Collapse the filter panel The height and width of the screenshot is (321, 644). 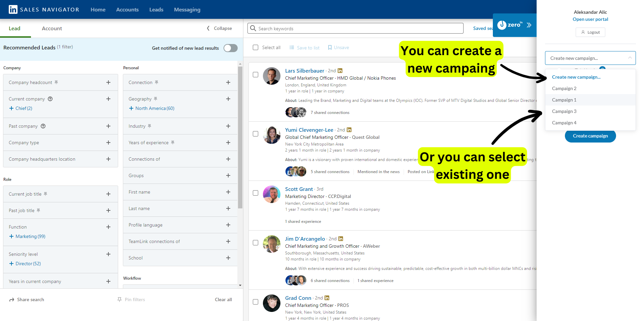(219, 28)
